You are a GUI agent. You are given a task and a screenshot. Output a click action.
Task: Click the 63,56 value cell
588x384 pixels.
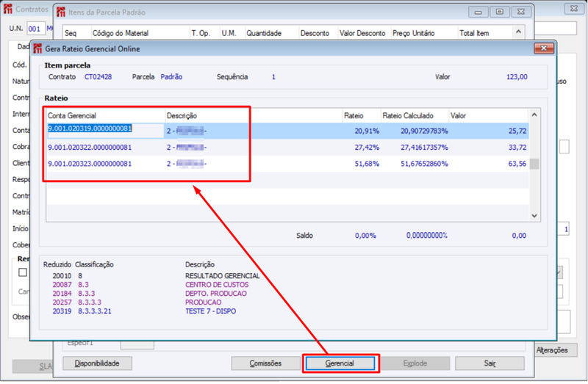point(517,164)
